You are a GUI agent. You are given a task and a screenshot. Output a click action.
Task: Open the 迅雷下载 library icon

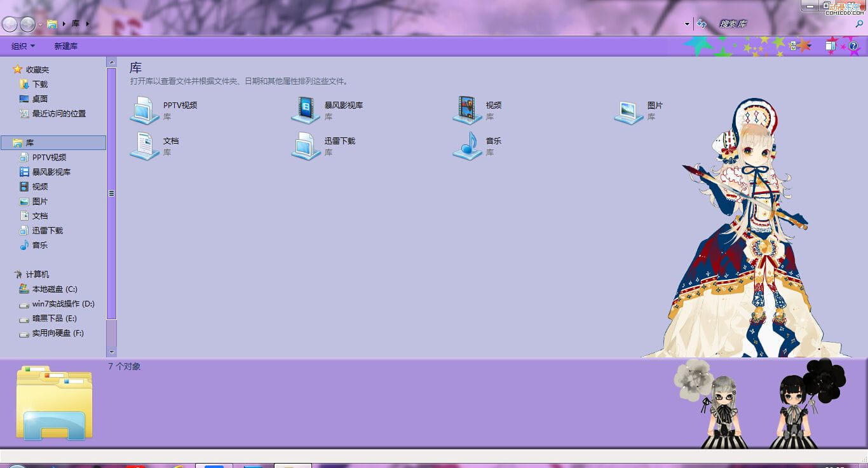[x=307, y=145]
